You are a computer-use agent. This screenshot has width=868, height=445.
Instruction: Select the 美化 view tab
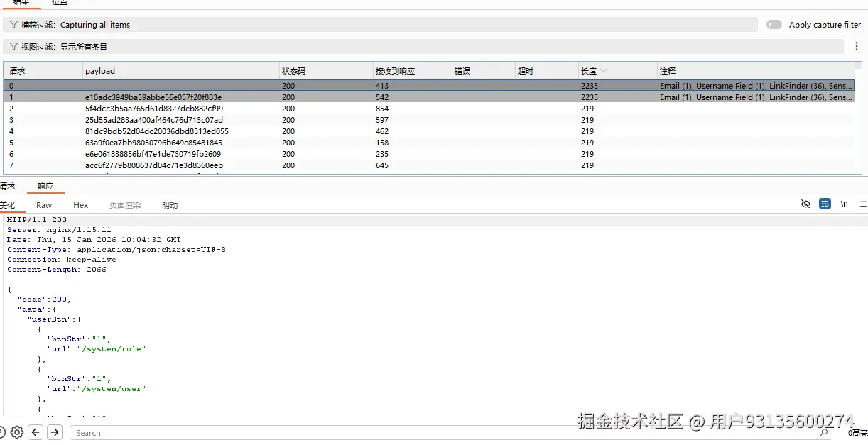[7, 205]
